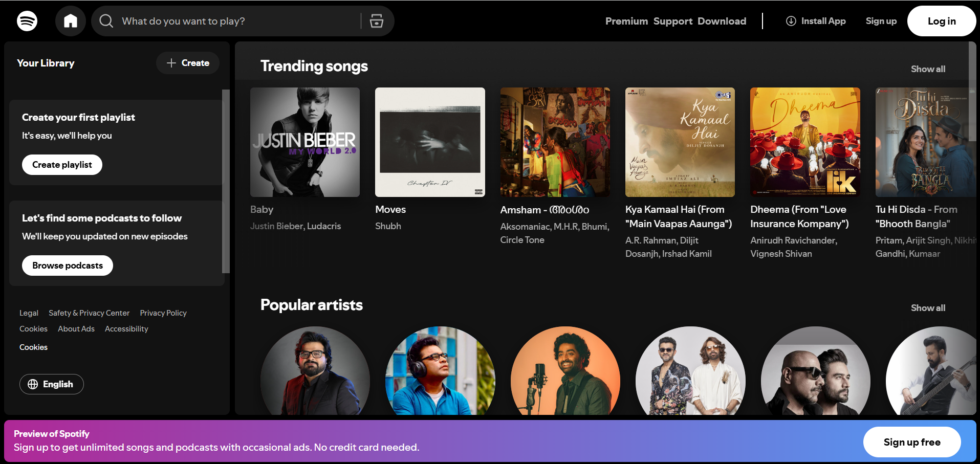The image size is (980, 464).
Task: Open the About Ads link
Action: pyautogui.click(x=76, y=329)
